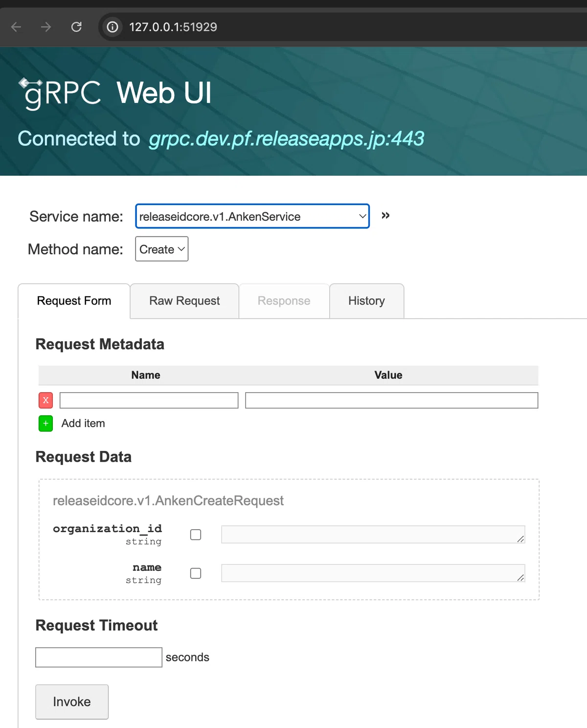Click the Request Timeout heading
The image size is (587, 728).
96,626
